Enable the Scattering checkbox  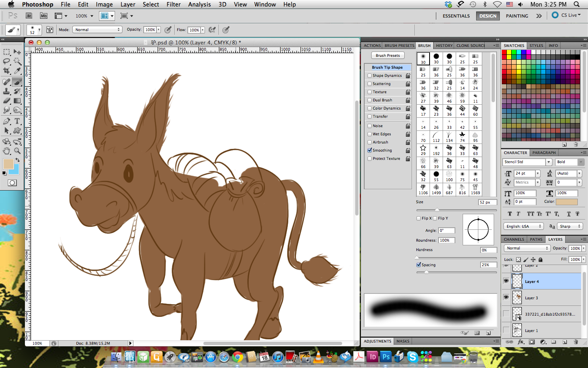[x=370, y=84]
